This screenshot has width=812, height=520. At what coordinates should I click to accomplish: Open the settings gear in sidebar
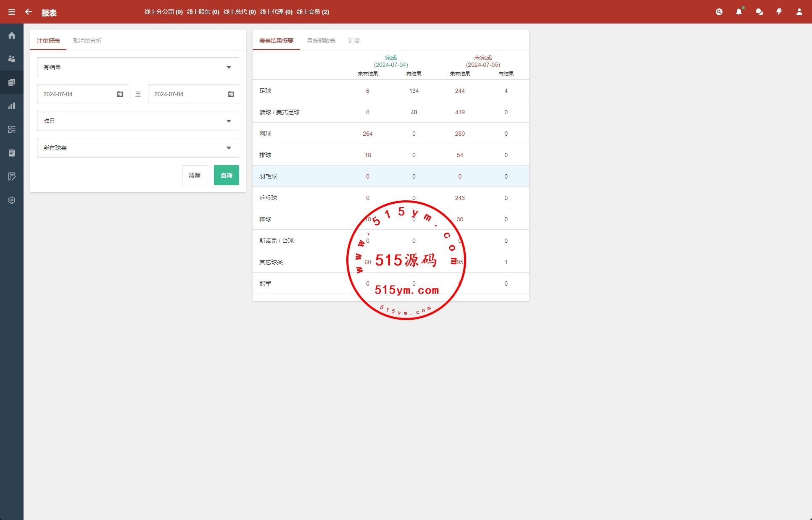tap(12, 200)
